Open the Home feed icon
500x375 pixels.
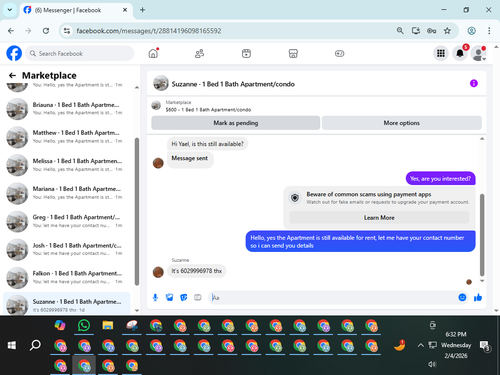(x=153, y=53)
